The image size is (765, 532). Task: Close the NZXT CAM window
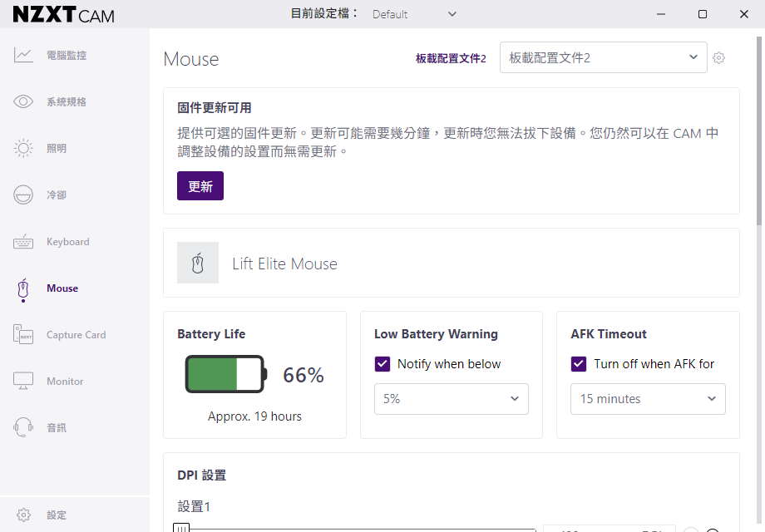coord(744,14)
